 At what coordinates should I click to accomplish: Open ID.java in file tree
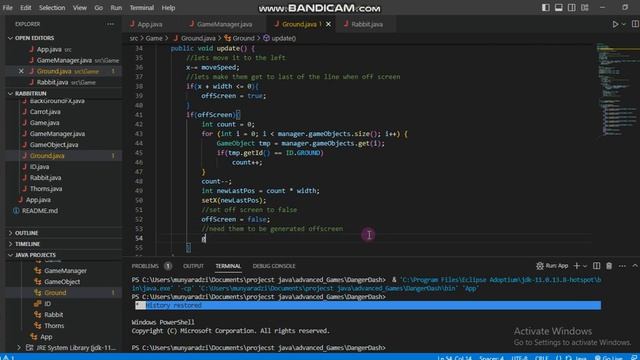39,167
